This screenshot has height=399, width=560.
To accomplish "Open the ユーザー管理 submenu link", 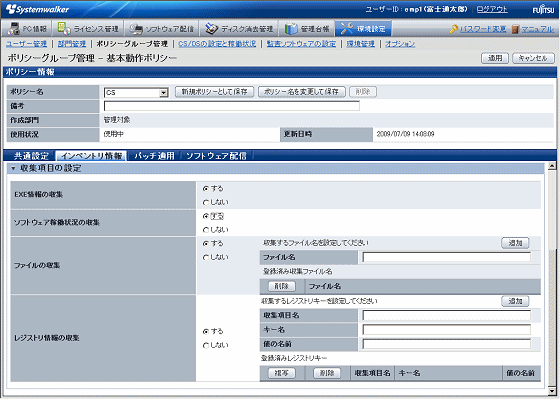I will (26, 44).
